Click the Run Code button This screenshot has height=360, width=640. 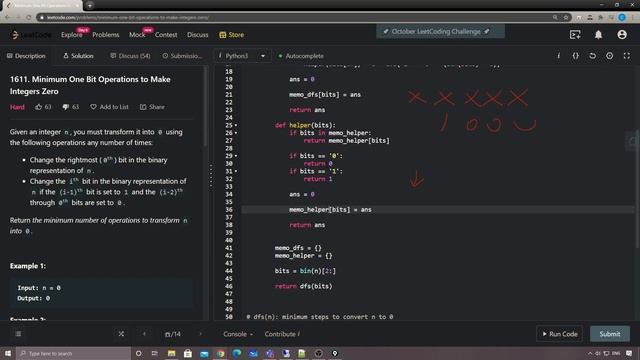pos(560,334)
